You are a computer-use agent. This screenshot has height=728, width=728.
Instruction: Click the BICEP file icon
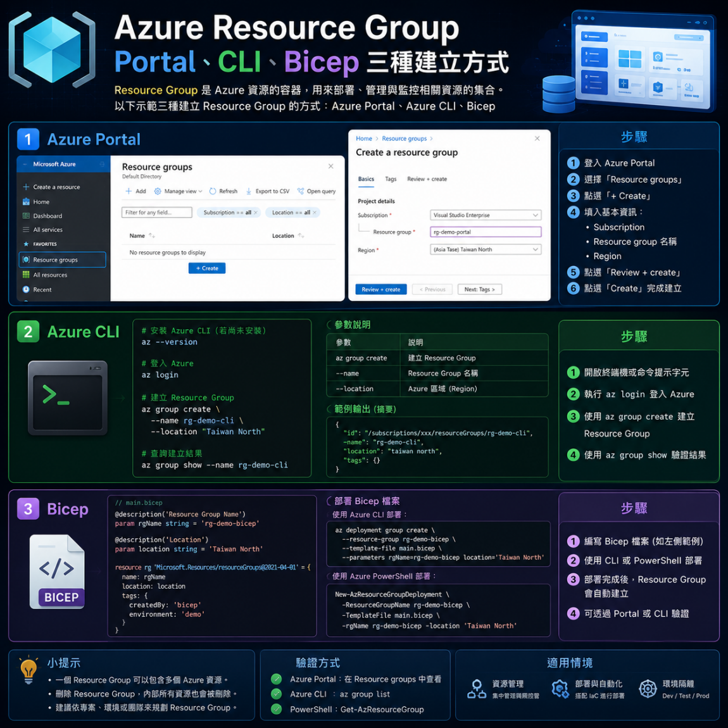57,572
